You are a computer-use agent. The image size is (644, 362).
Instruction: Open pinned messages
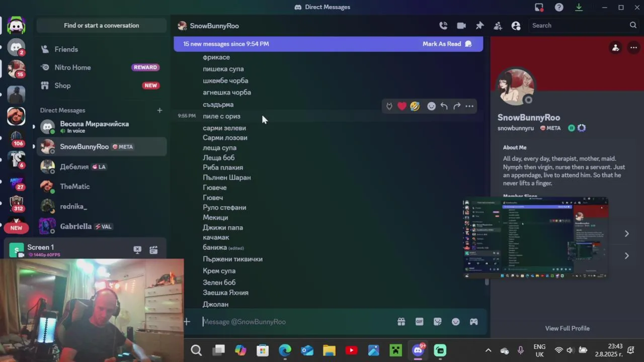click(479, 26)
